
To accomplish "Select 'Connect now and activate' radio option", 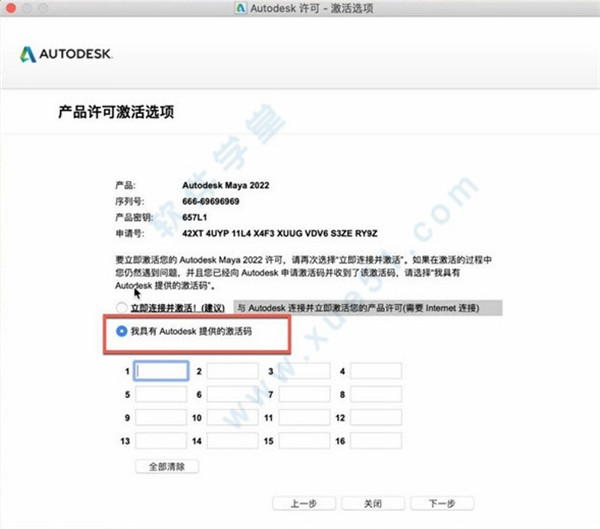I will click(121, 307).
